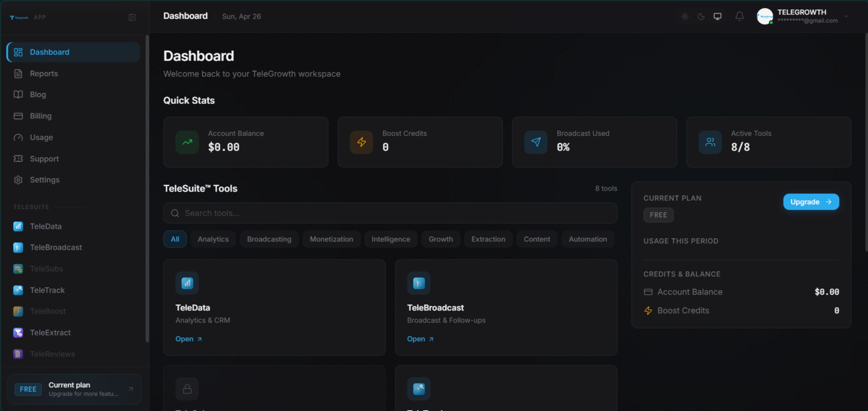This screenshot has height=411, width=868.
Task: Open Usage in the sidebar
Action: [x=73, y=137]
